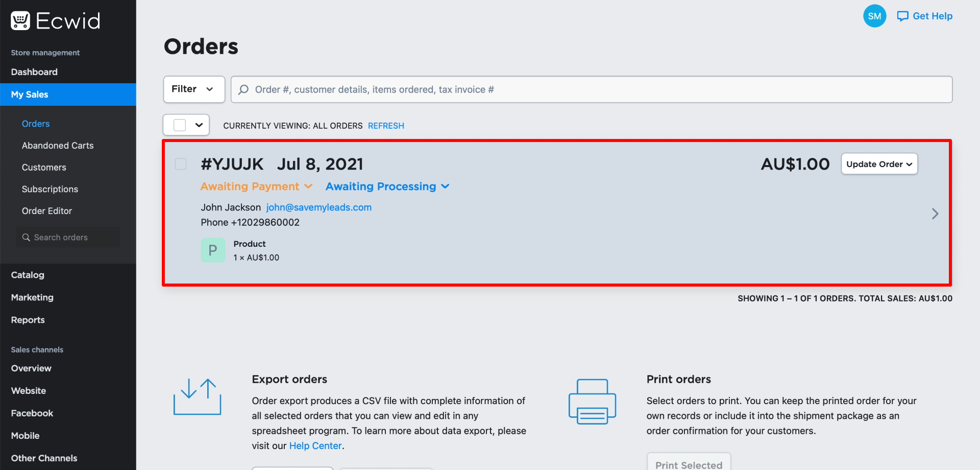
Task: Open the Awaiting Processing status dropdown
Action: pyautogui.click(x=387, y=186)
